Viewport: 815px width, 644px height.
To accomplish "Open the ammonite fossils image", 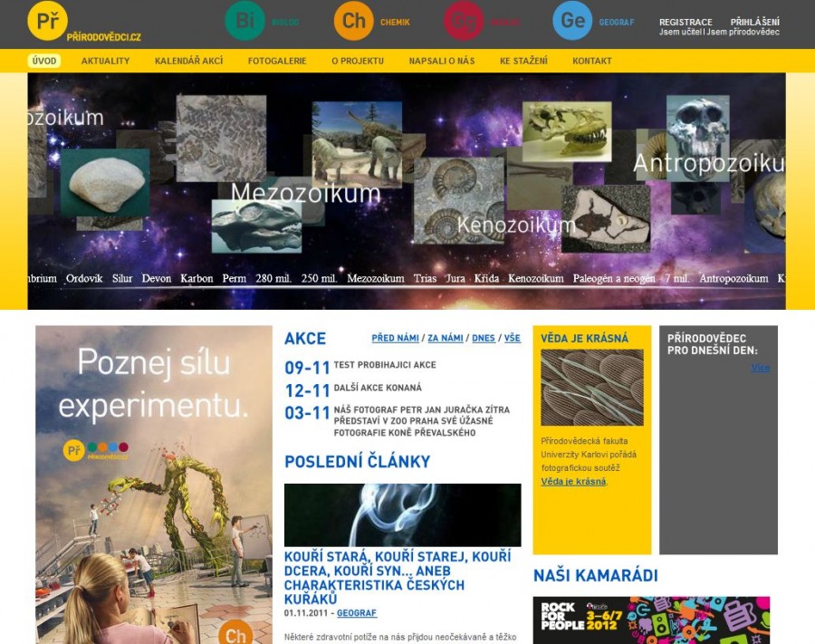I will (458, 187).
